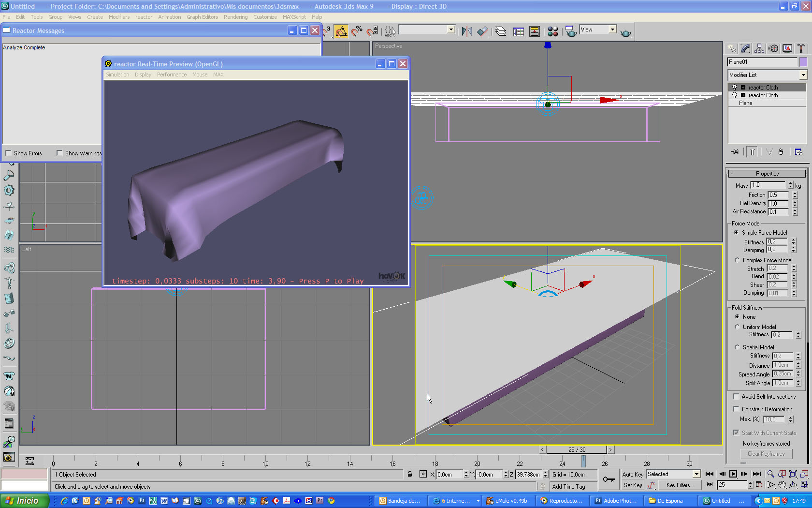Check Avoid Self-Intersections option
Viewport: 812px width, 508px height.
736,397
